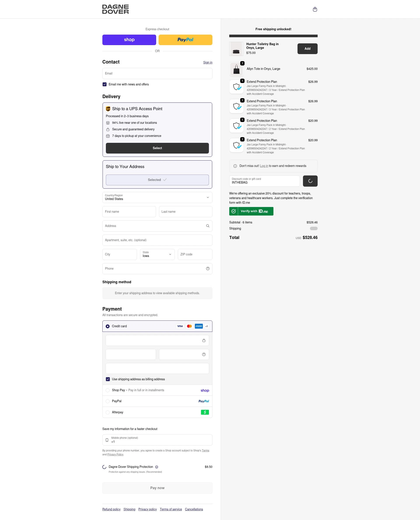
Task: Toggle Use shipping address as billing address
Action: pyautogui.click(x=108, y=379)
